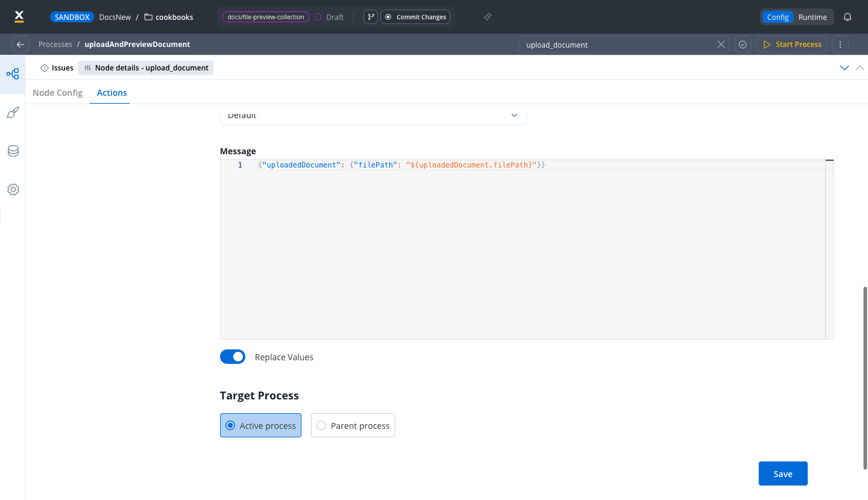Expand panel with gray up chevron
The height and width of the screenshot is (500, 868).
click(x=860, y=68)
